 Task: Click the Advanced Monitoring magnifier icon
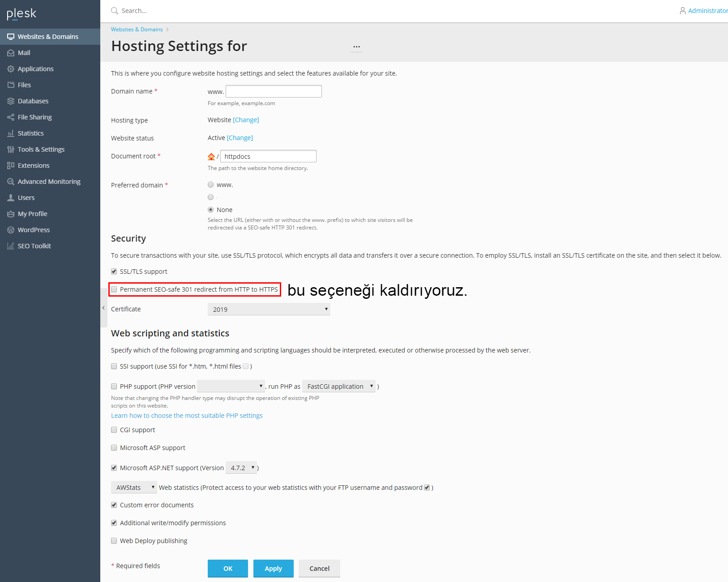point(11,182)
